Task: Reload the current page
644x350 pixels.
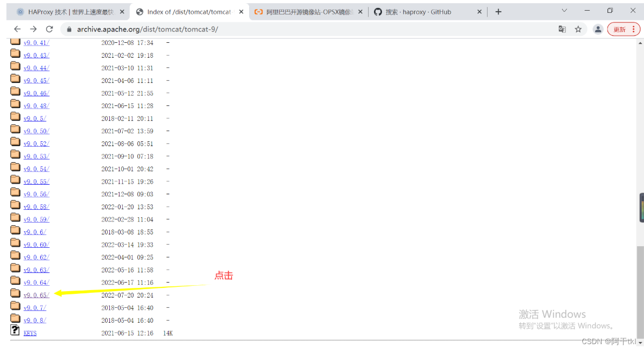Action: pos(49,29)
